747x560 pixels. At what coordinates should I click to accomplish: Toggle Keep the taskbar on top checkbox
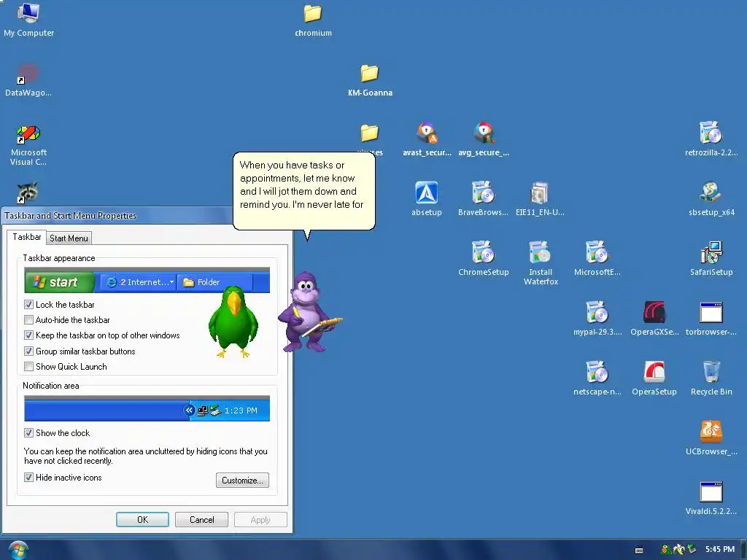click(x=28, y=335)
